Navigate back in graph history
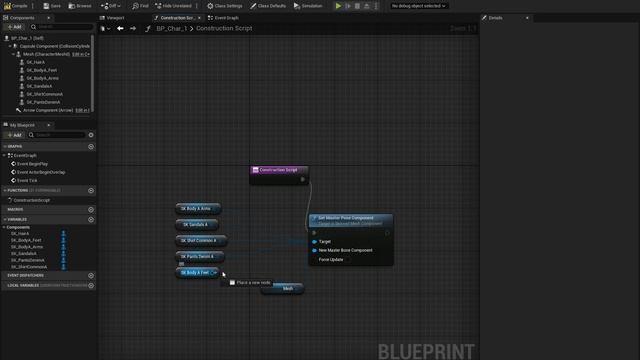The height and width of the screenshot is (360, 640). point(120,29)
